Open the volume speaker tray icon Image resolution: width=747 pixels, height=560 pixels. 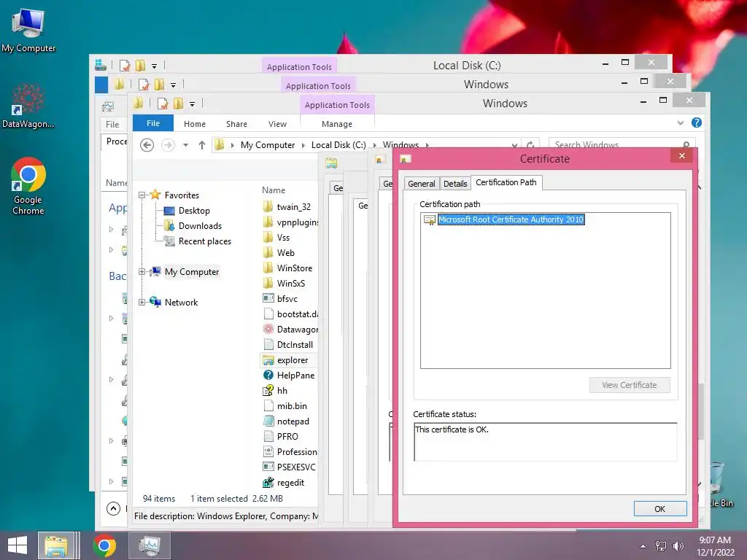(x=678, y=546)
